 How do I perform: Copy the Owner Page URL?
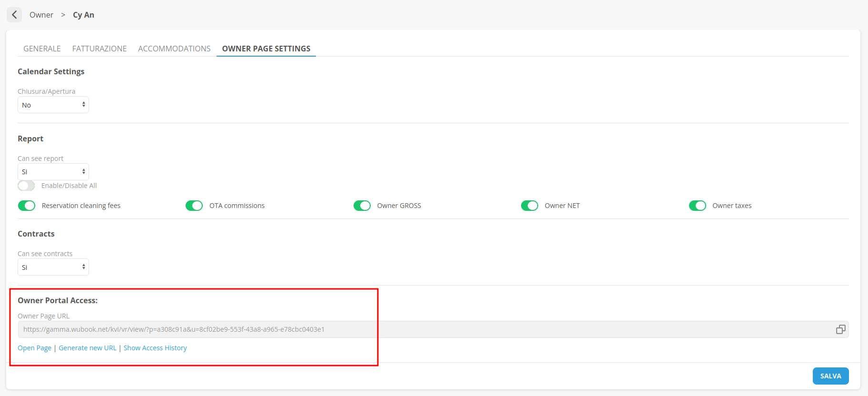tap(840, 329)
